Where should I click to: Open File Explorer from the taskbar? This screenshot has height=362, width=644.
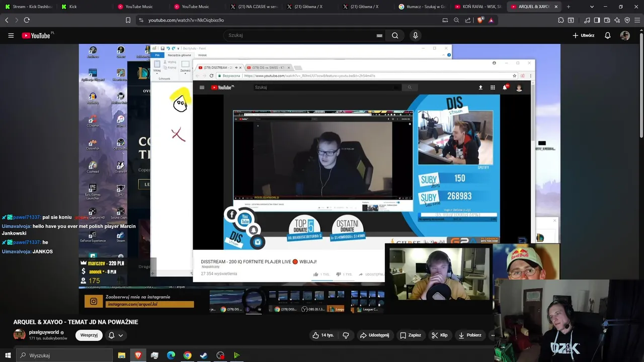tap(121, 355)
